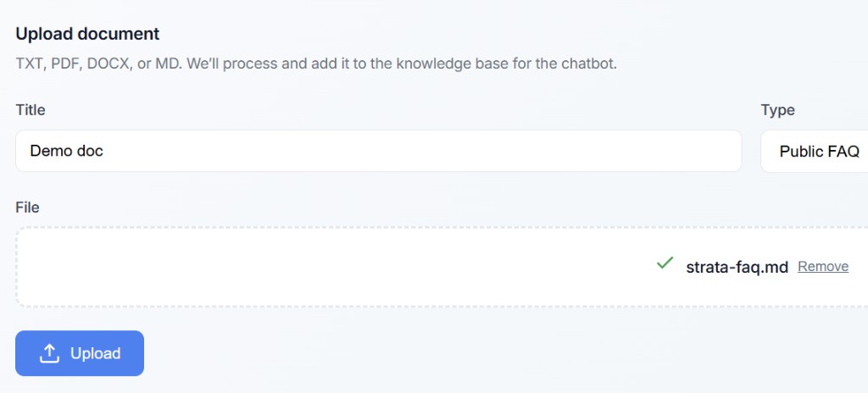Click the Upload arrow icon in the button

coord(50,353)
